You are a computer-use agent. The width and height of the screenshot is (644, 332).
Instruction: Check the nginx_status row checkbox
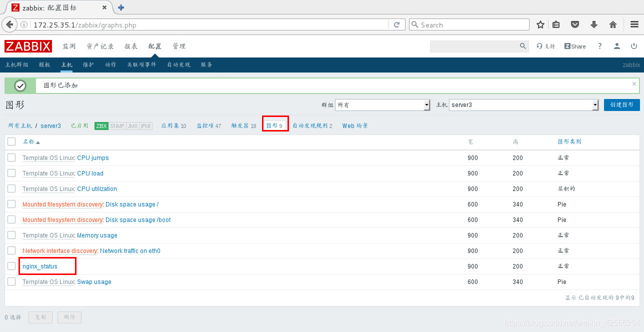tap(11, 266)
